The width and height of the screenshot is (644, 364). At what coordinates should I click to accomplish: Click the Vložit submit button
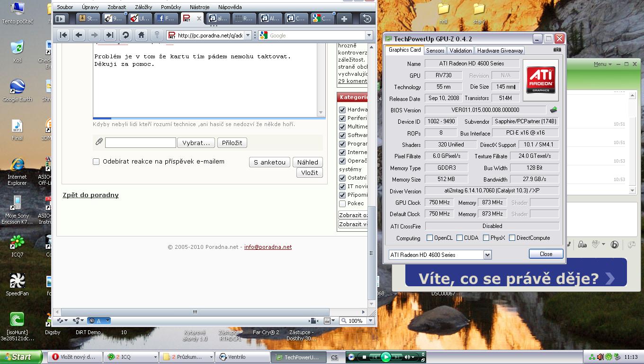310,173
